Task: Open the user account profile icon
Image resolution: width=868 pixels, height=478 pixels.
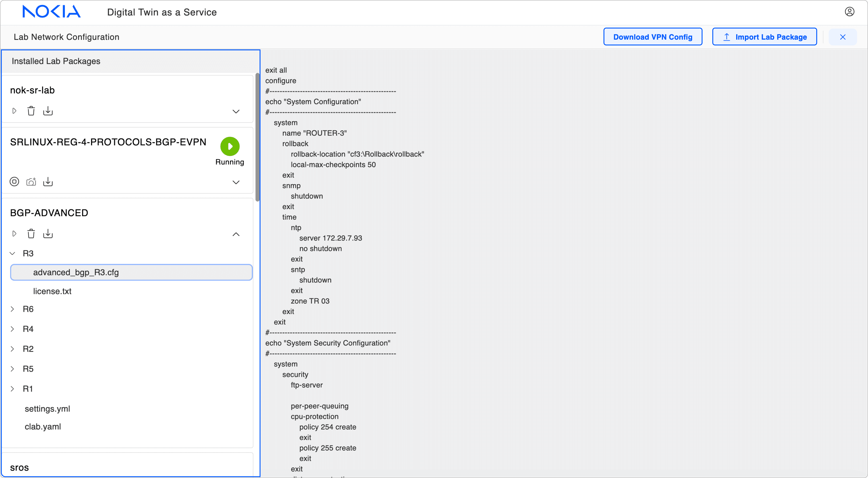Action: click(849, 12)
